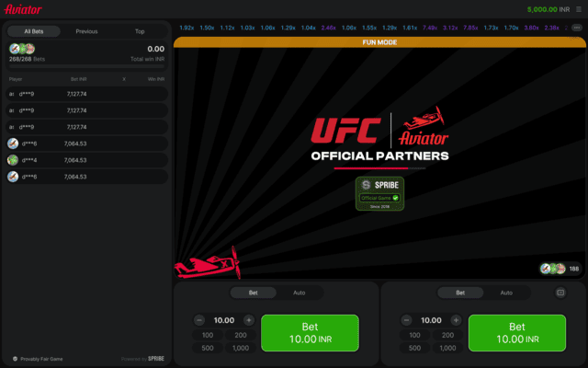The height and width of the screenshot is (368, 588).
Task: Click the left 10.00 bet amount field
Action: click(224, 320)
